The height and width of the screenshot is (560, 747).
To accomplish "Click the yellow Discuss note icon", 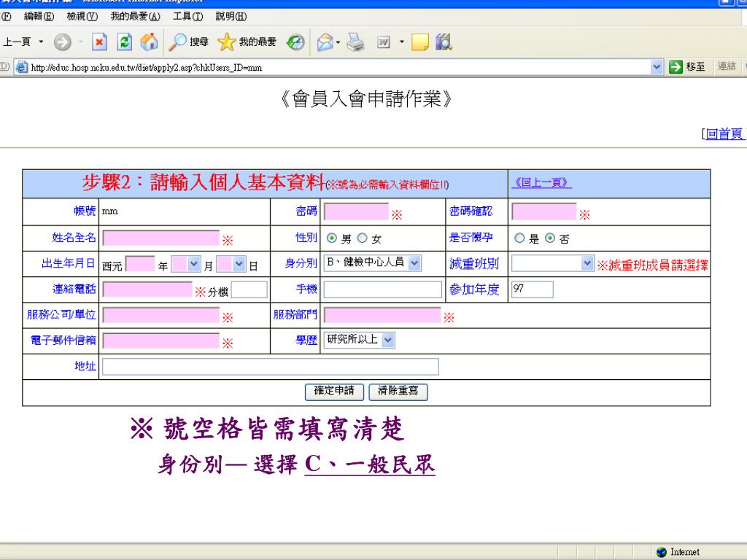I will point(419,42).
